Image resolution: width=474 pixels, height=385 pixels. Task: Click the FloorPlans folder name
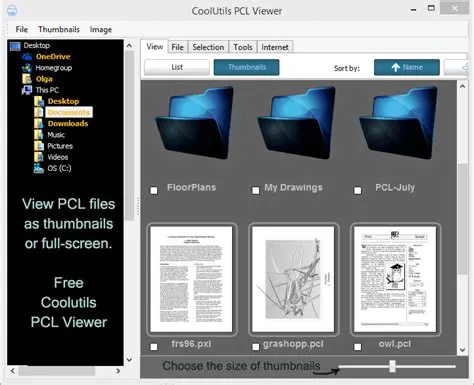(x=192, y=187)
